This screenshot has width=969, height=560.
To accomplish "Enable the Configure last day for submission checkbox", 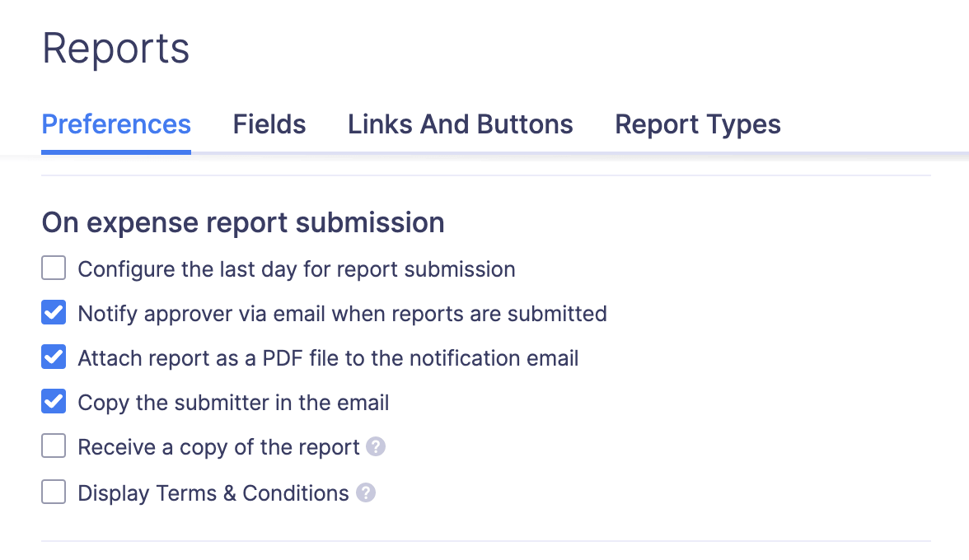I will tap(54, 268).
